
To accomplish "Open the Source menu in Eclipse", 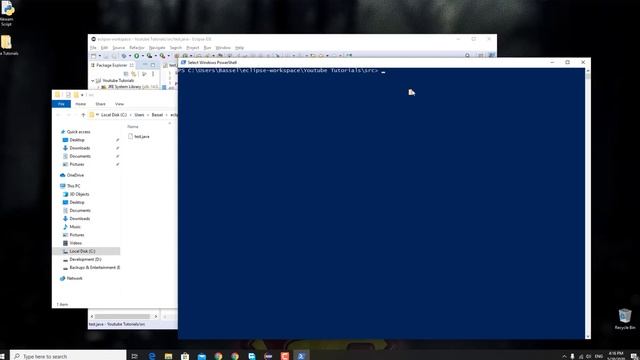I will pyautogui.click(x=119, y=48).
